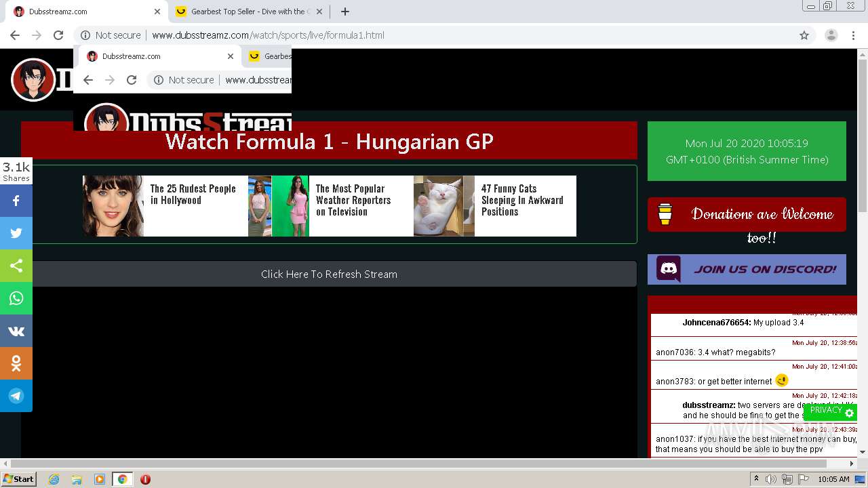Click Here To Refresh Stream button
This screenshot has height=488, width=868.
[329, 274]
